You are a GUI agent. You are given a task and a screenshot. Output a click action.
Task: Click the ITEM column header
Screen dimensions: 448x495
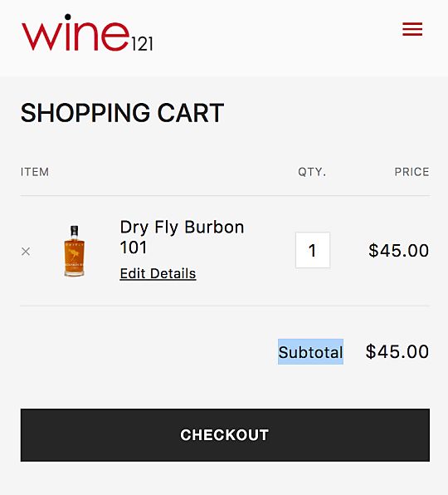click(35, 172)
